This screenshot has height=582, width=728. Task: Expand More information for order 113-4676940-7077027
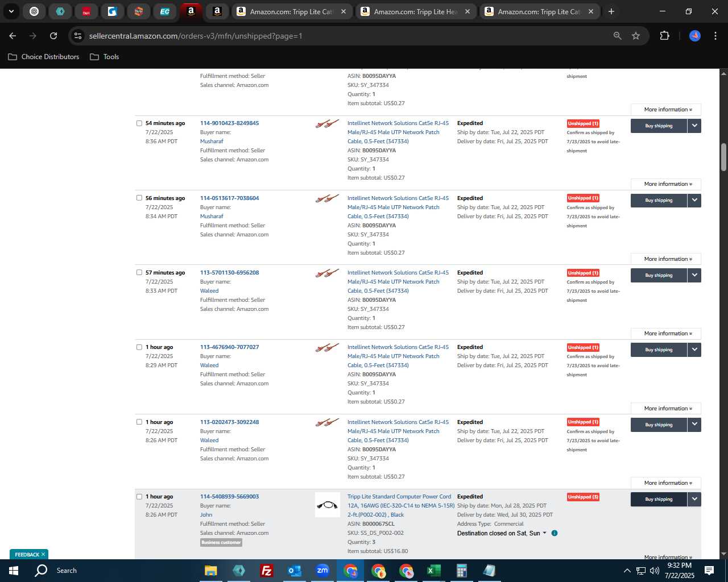click(x=666, y=409)
